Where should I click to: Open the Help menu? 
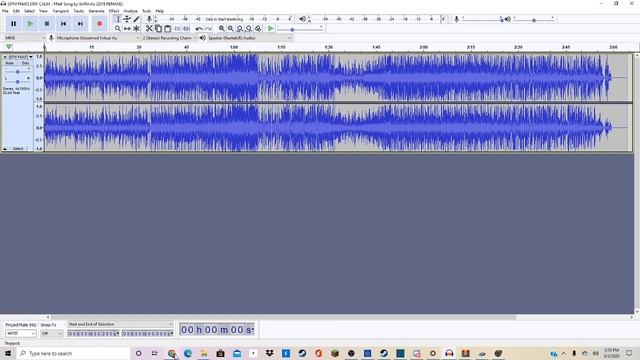point(160,11)
